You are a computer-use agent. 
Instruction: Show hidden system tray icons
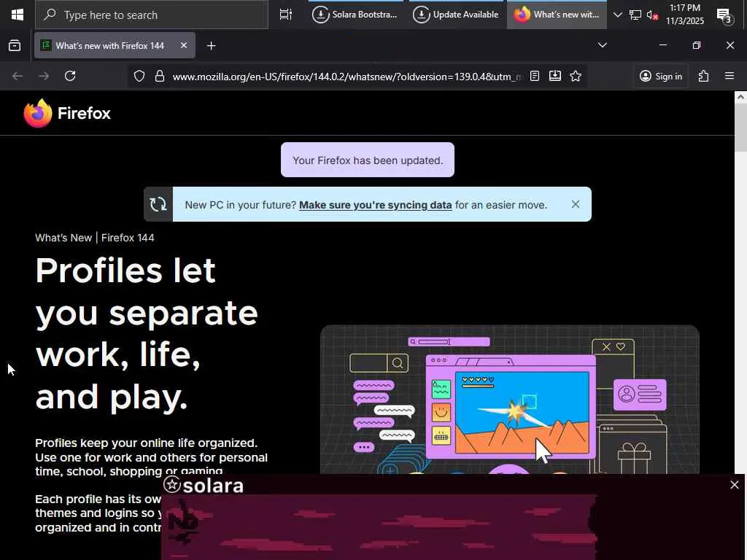click(x=617, y=15)
